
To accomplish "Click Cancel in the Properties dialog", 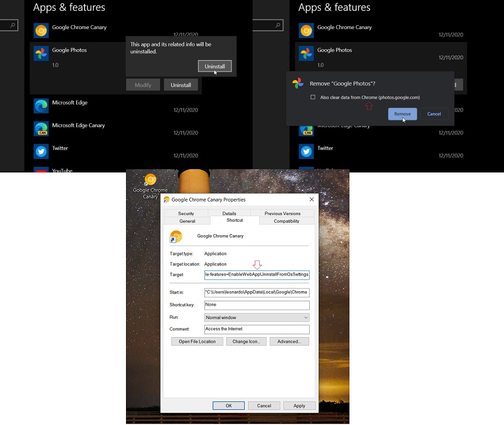I will point(264,406).
